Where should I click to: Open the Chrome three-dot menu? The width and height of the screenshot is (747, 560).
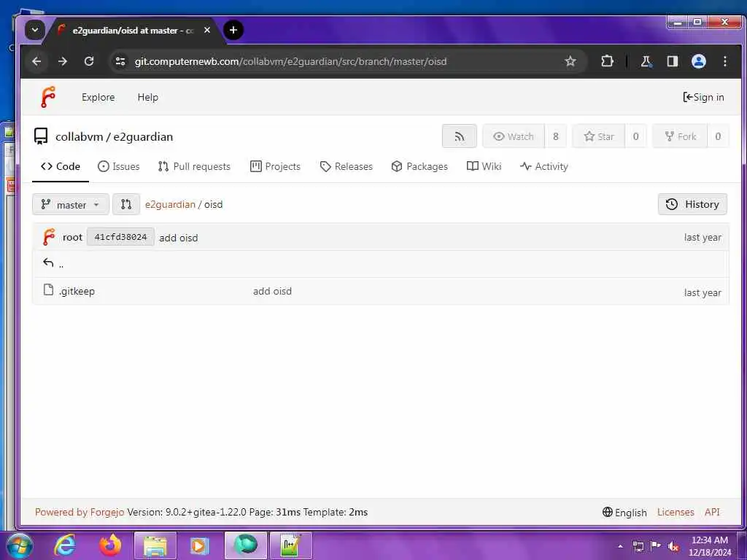pyautogui.click(x=725, y=61)
